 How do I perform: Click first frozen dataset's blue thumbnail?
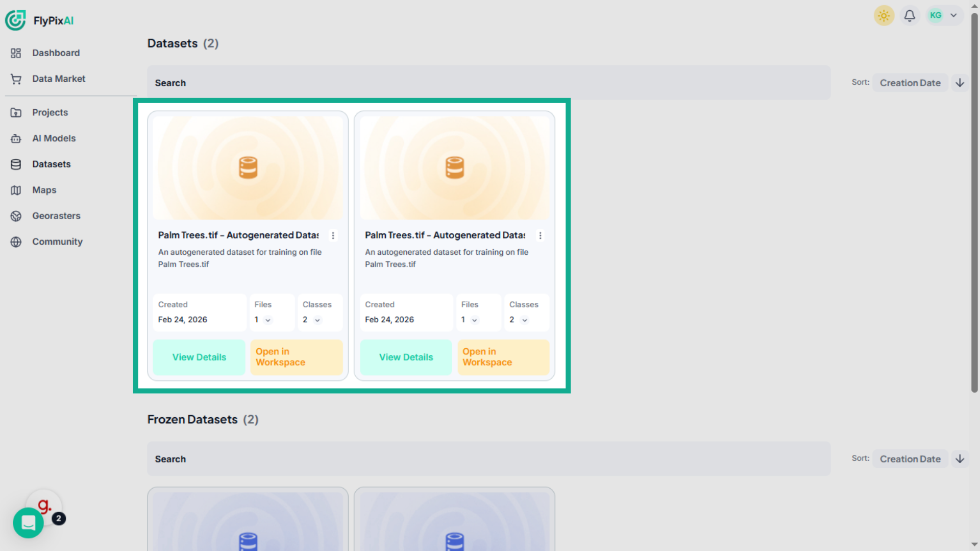[x=248, y=521]
